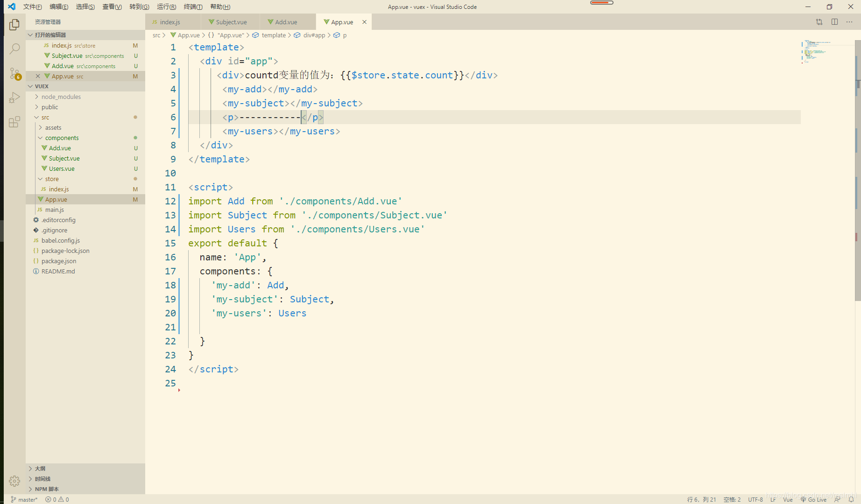Click the src breadcrumb item
This screenshot has height=504, width=861.
(156, 35)
